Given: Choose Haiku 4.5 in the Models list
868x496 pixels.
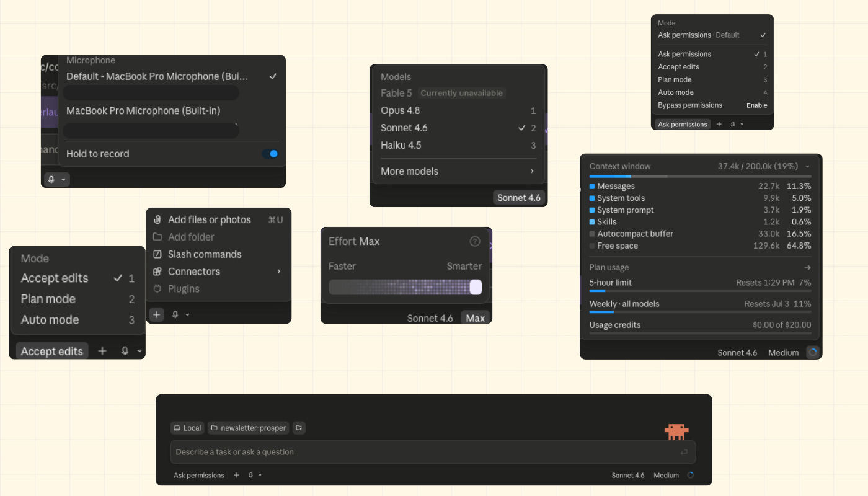Looking at the screenshot, I should coord(458,146).
